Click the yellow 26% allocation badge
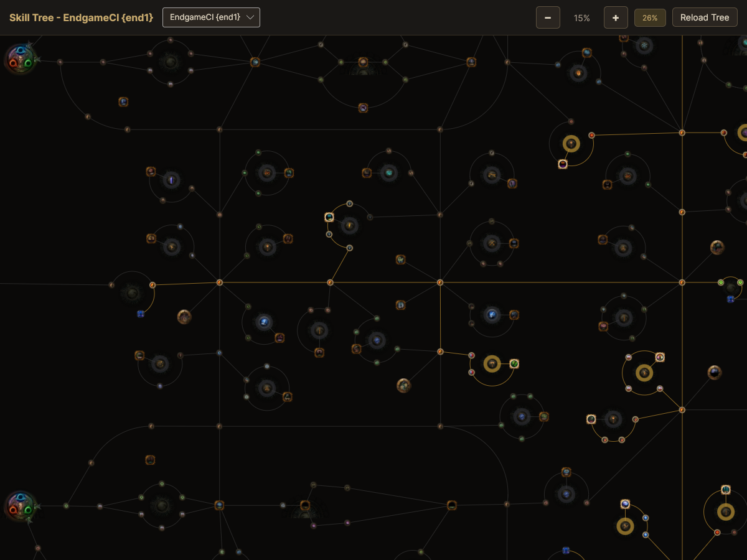747x560 pixels. click(650, 17)
